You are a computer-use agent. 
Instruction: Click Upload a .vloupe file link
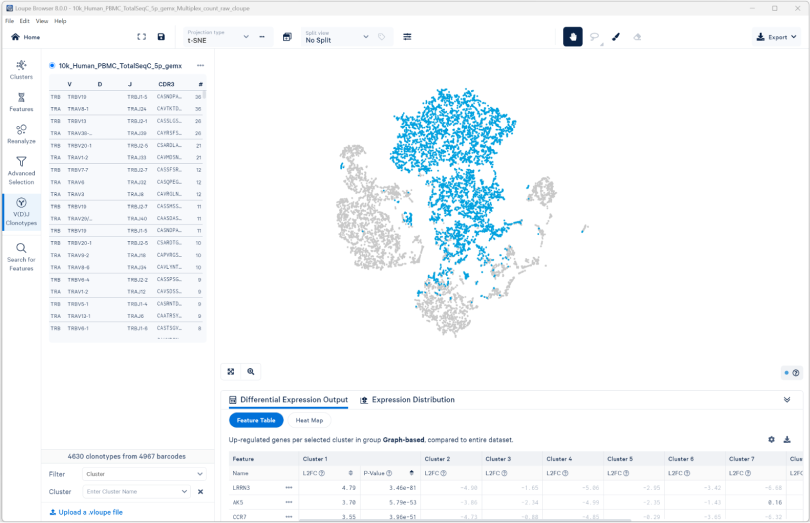[86, 512]
